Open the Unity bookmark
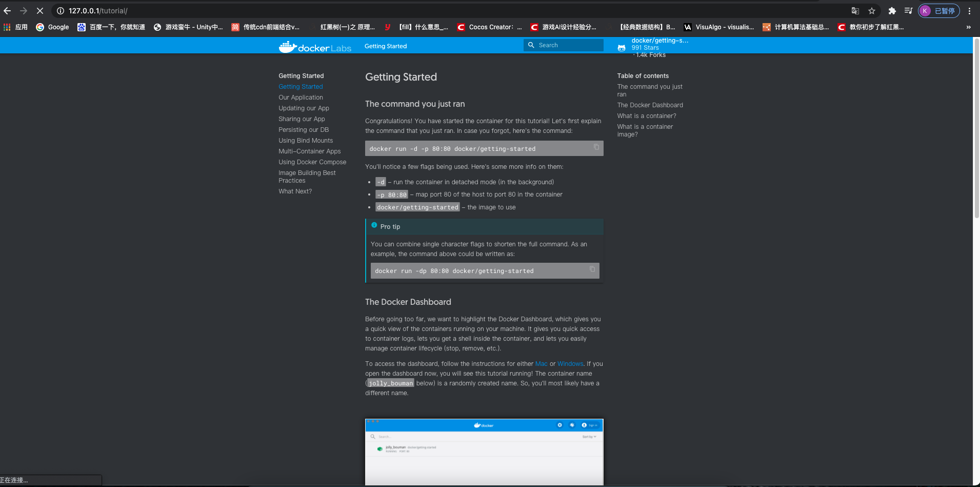The image size is (980, 487). click(188, 27)
